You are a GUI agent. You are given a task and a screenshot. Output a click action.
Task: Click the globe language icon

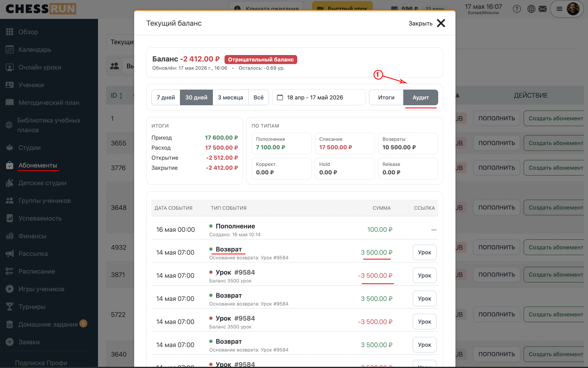click(x=531, y=9)
